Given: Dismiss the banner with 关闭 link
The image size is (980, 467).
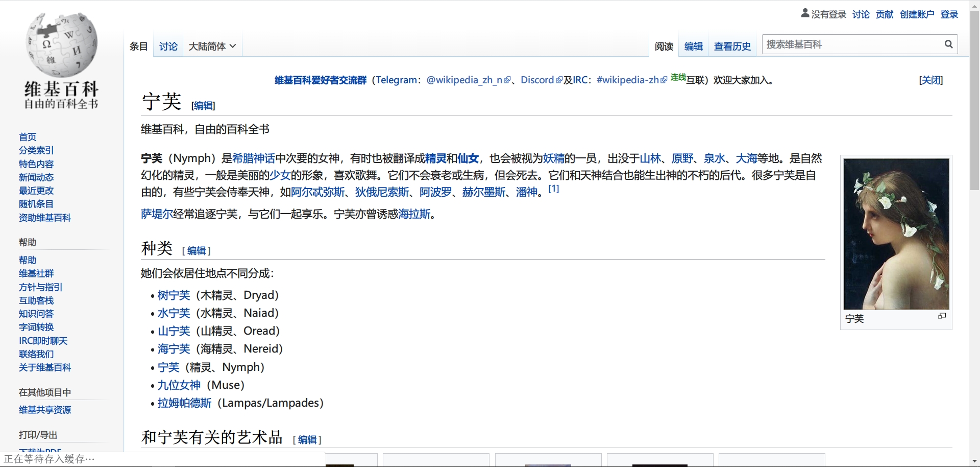Looking at the screenshot, I should click(930, 80).
